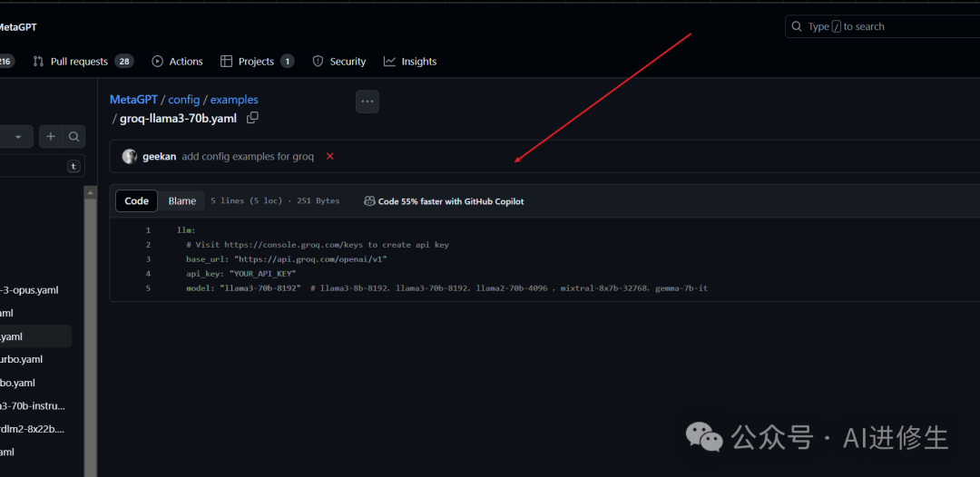The image size is (980, 477).
Task: Click the Projects table icon
Action: (226, 61)
